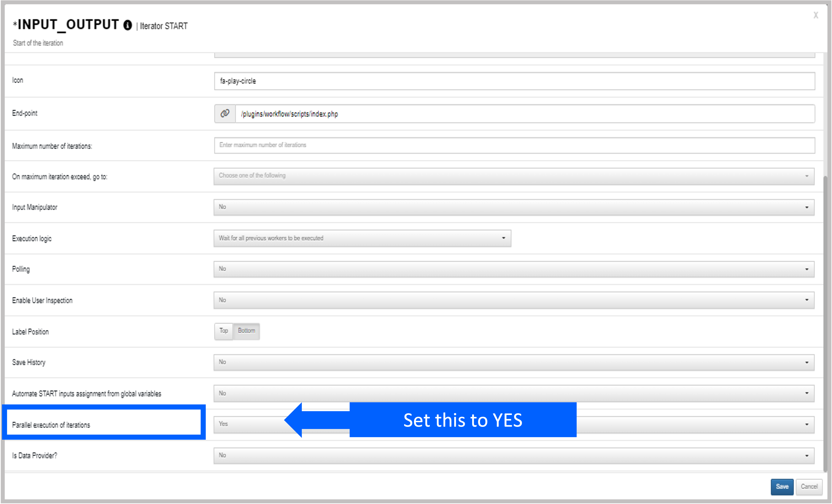Expand the Execution logic dropdown

tap(362, 238)
